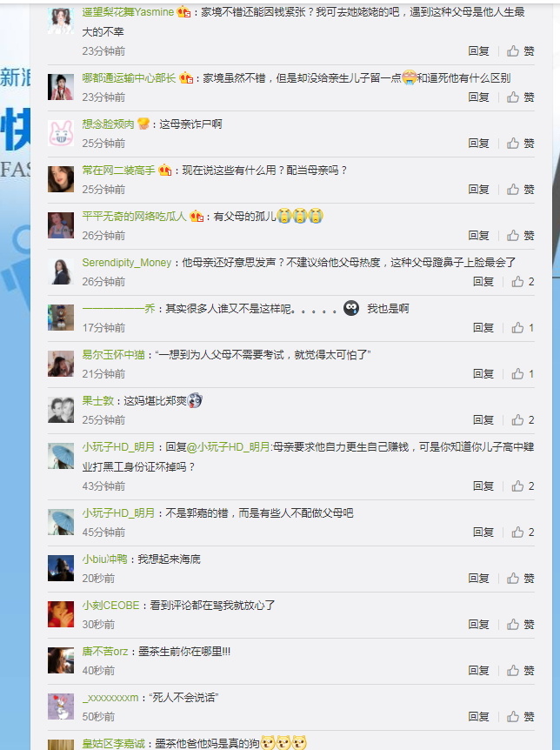
Task: Click thumbs-up on 小biu冲鸭's comment
Action: pyautogui.click(x=520, y=579)
